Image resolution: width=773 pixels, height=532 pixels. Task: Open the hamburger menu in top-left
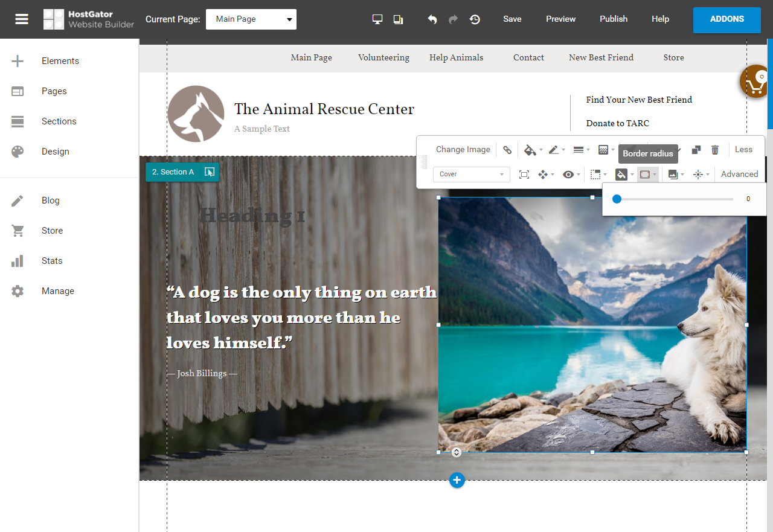pos(22,19)
